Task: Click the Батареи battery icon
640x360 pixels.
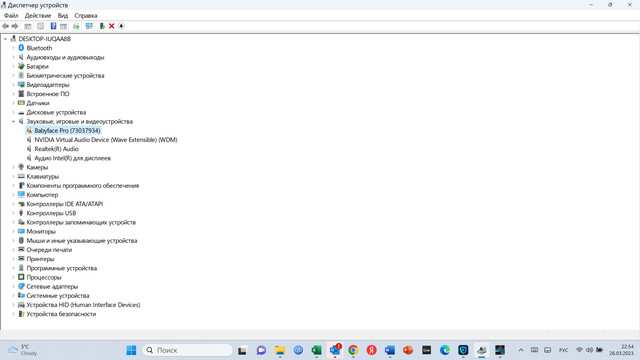Action: coord(21,66)
